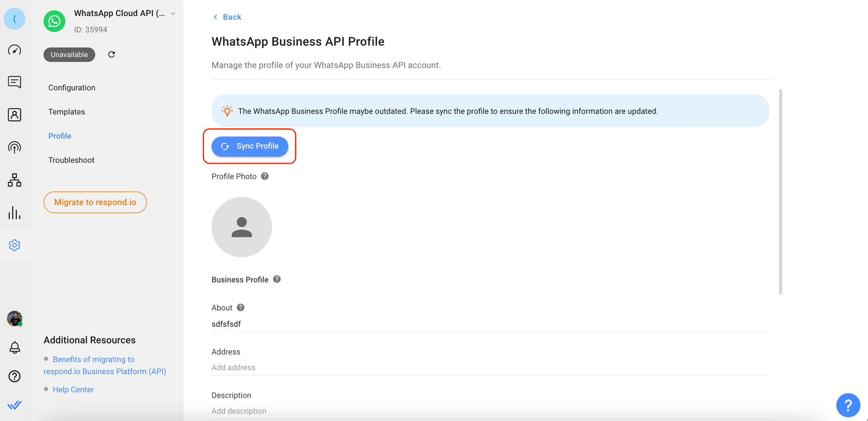
Task: Click the Migrate to respond.io button
Action: [95, 202]
